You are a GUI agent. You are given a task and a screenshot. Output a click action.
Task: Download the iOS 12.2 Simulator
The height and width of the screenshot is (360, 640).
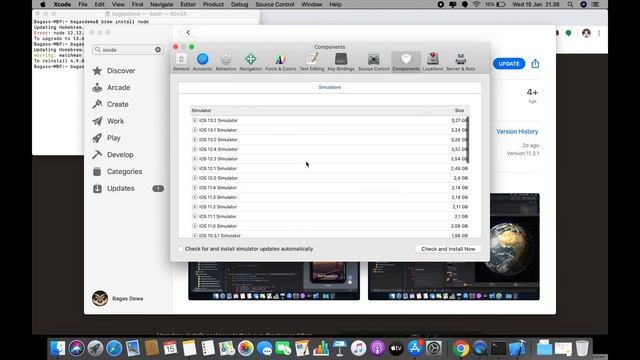tap(195, 159)
